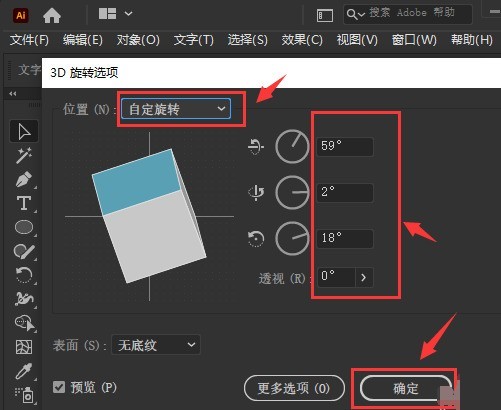This screenshot has height=410, width=501.
Task: Expand the 透视 perspective slider arrow
Action: (364, 277)
